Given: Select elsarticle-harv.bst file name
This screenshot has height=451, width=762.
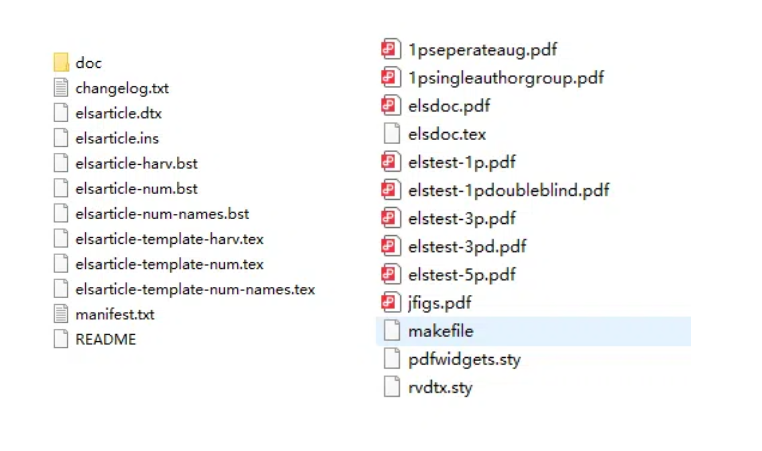Looking at the screenshot, I should coord(136,163).
